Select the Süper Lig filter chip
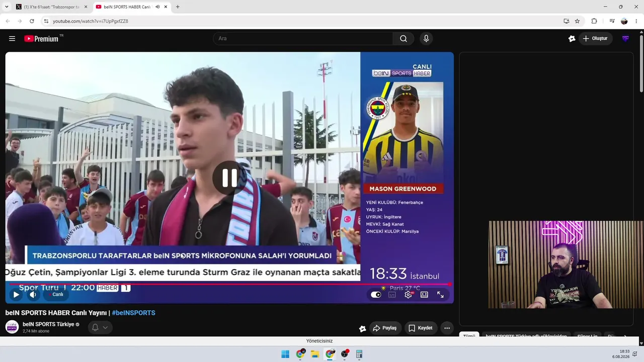644x362 pixels. [x=587, y=336]
